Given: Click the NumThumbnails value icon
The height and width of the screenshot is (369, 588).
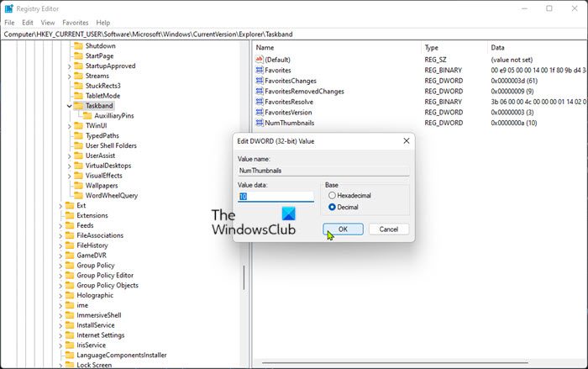Looking at the screenshot, I should coord(259,123).
